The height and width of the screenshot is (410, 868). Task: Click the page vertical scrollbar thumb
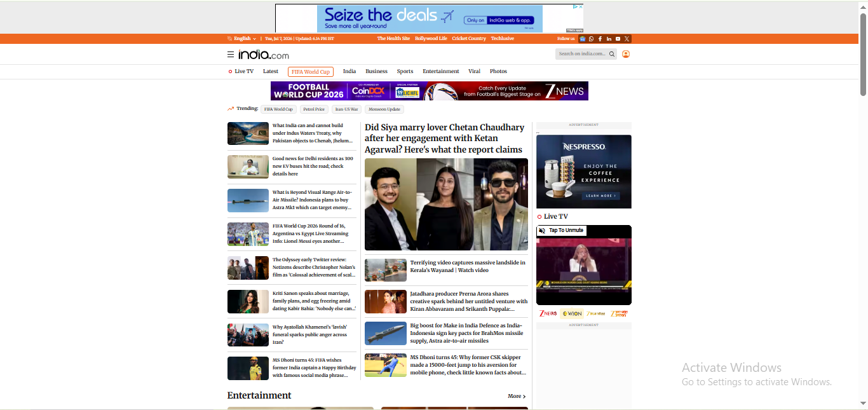tap(863, 54)
